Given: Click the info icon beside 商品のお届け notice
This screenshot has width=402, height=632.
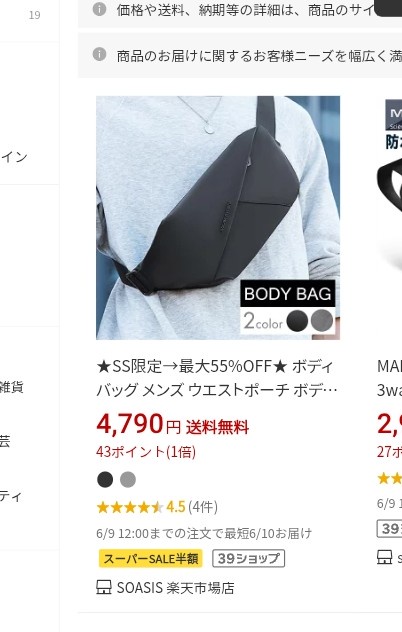Looking at the screenshot, I should point(99,54).
